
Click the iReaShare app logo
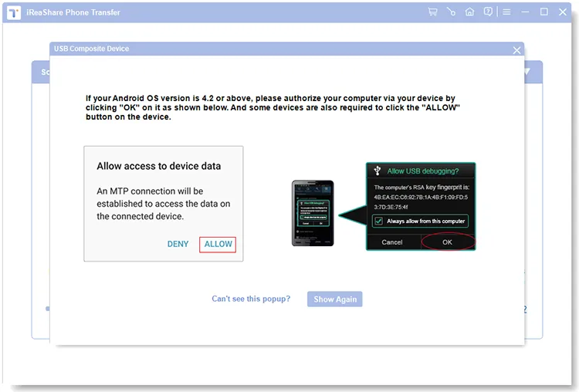[x=14, y=13]
